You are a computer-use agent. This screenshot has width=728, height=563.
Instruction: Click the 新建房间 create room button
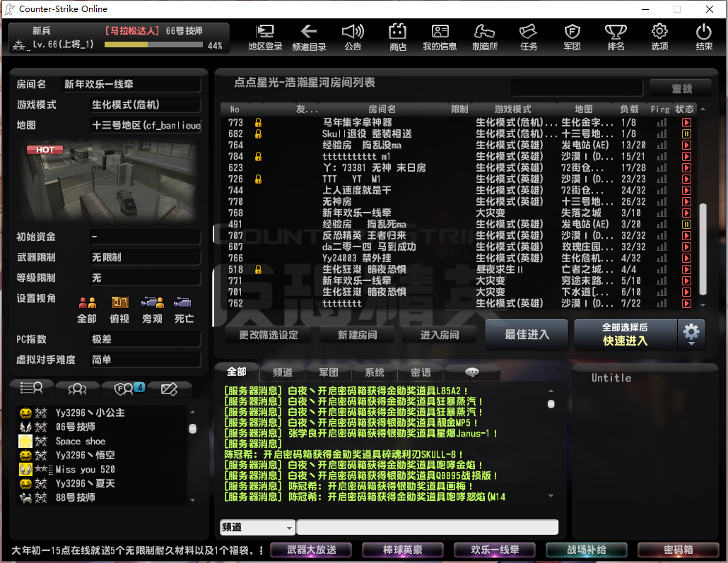point(357,335)
